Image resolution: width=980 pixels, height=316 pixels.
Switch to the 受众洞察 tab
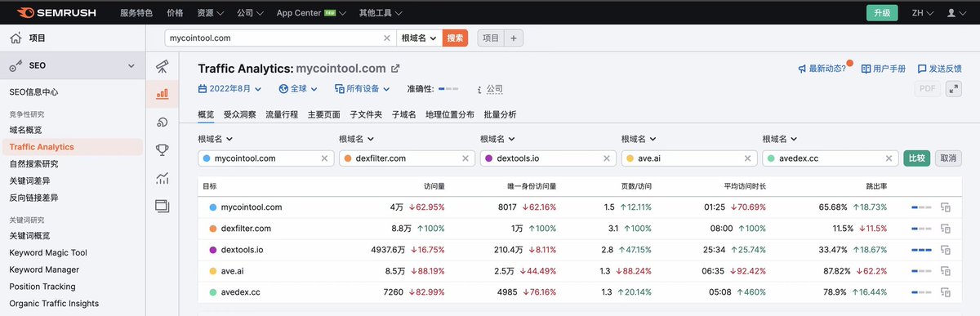click(239, 114)
